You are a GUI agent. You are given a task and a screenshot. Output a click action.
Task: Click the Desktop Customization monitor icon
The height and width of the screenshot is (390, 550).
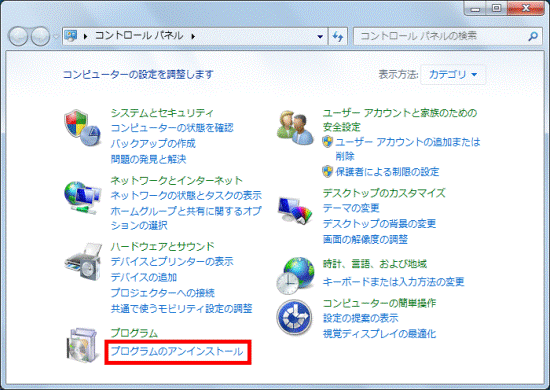tap(295, 210)
